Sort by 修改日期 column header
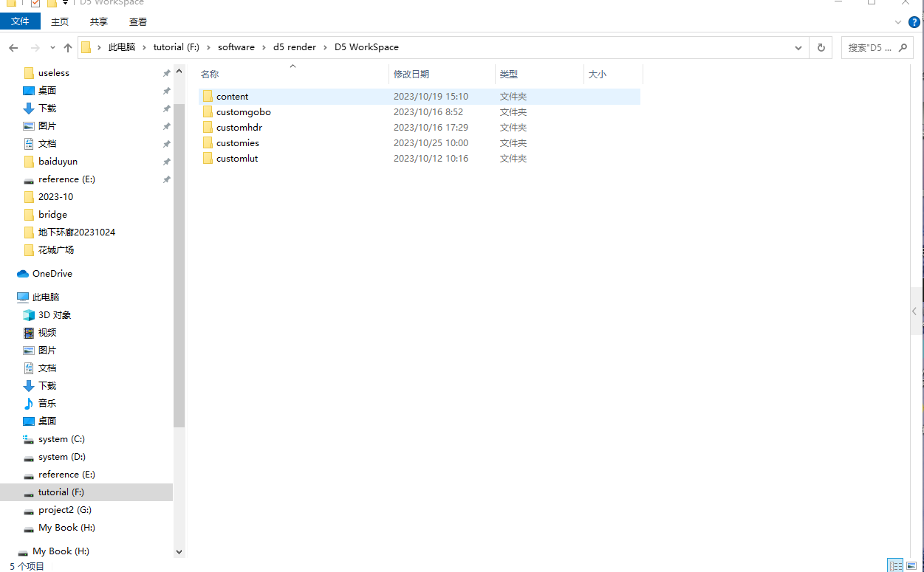 pyautogui.click(x=442, y=75)
